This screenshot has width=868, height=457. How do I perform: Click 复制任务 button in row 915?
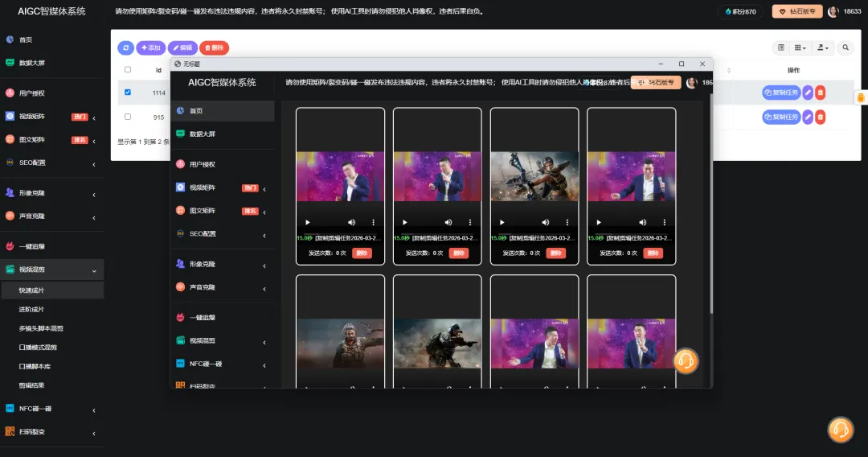pyautogui.click(x=781, y=117)
